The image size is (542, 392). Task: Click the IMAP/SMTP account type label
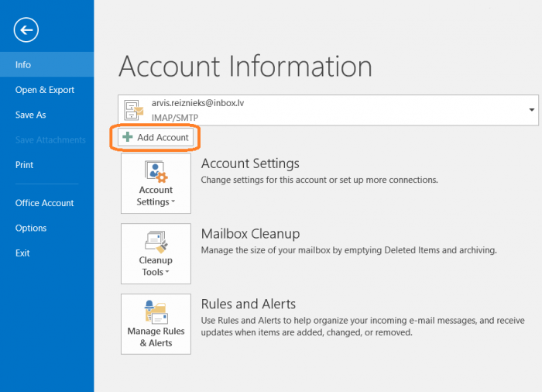click(x=175, y=118)
